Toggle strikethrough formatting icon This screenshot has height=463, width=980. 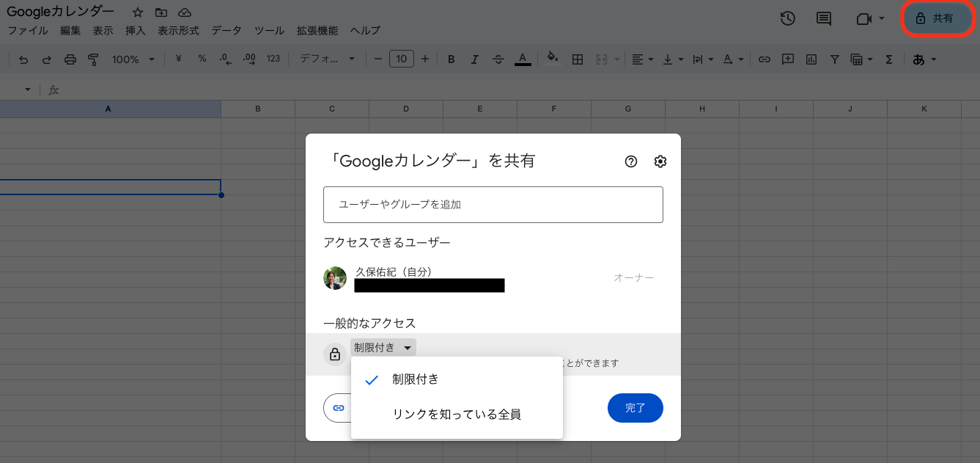498,59
